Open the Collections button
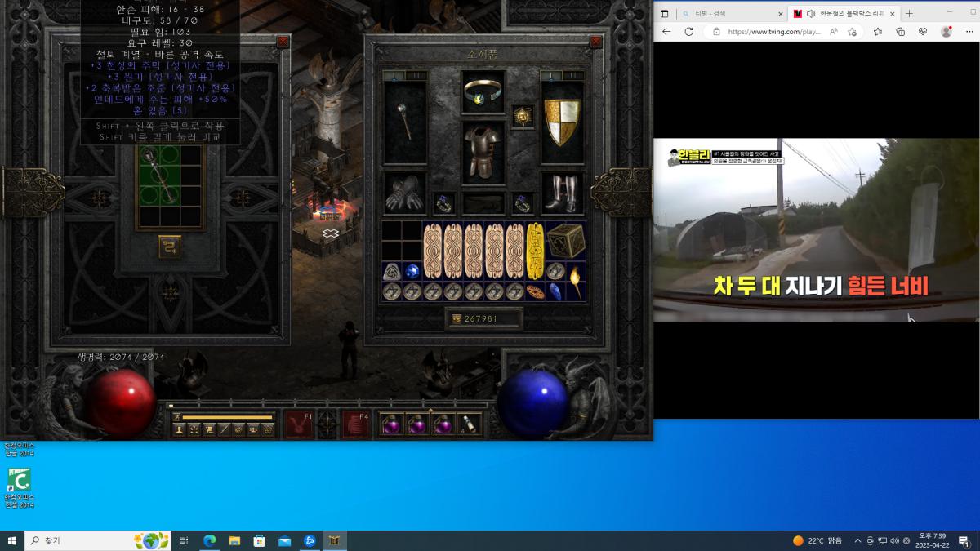This screenshot has height=551, width=980. pos(900,32)
